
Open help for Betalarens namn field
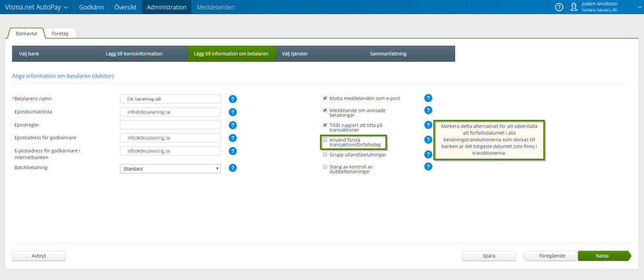233,99
